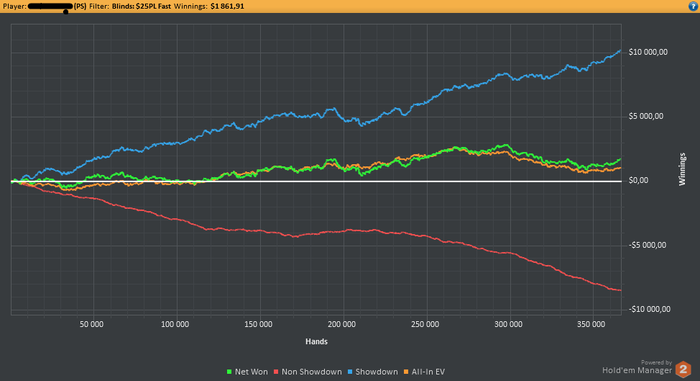This screenshot has height=381, width=700.
Task: Click the red Non Showdown line's end point
Action: pyautogui.click(x=620, y=290)
